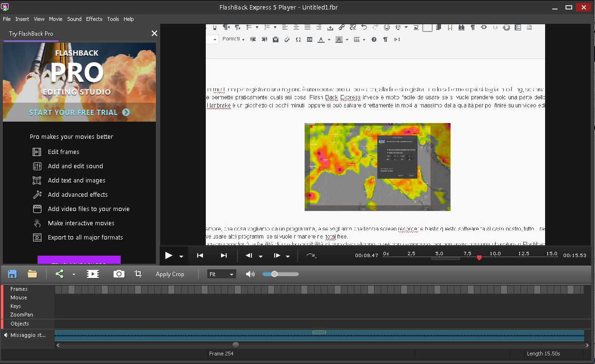Click the Frame 254 status text

221,354
